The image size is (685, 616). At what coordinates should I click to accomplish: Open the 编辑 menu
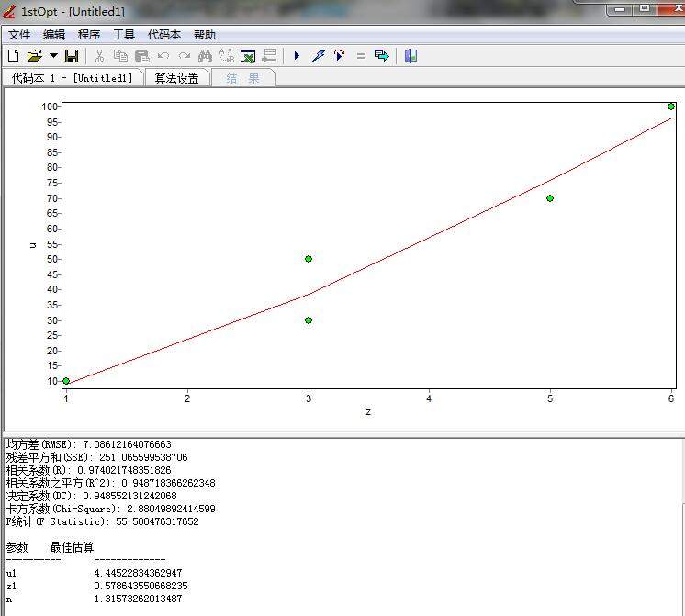tap(54, 35)
